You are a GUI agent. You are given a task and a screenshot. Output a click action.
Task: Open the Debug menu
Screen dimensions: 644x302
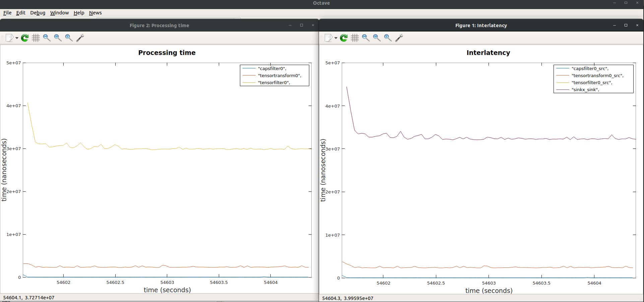click(38, 13)
